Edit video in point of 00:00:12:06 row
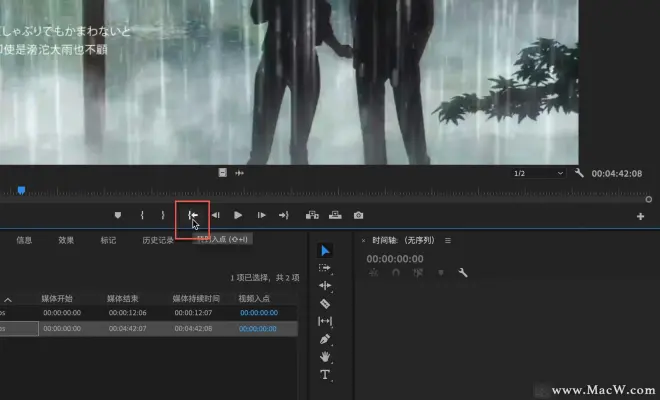This screenshot has height=400, width=660. pos(259,312)
